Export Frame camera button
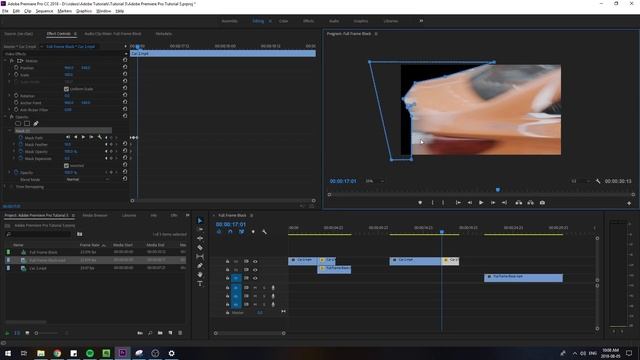Screen dimensions: 640x360 542,202
